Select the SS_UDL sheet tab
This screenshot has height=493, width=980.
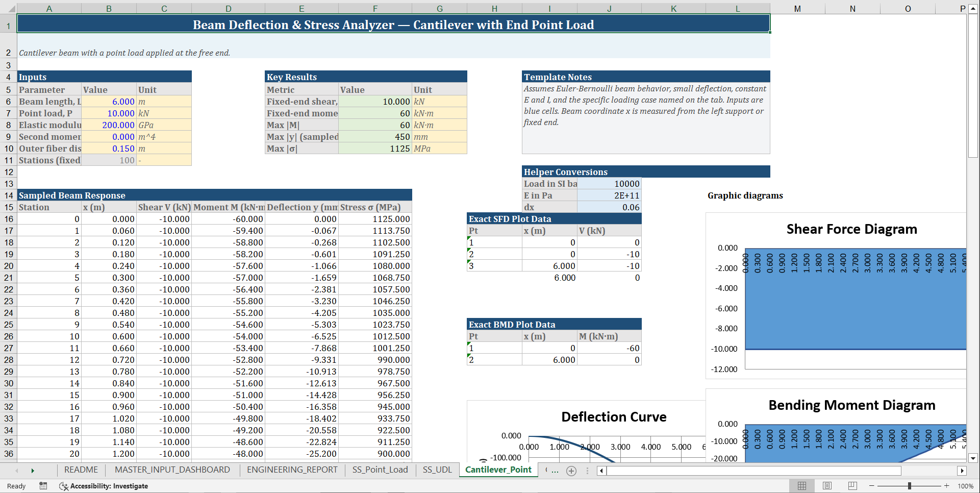click(x=437, y=470)
